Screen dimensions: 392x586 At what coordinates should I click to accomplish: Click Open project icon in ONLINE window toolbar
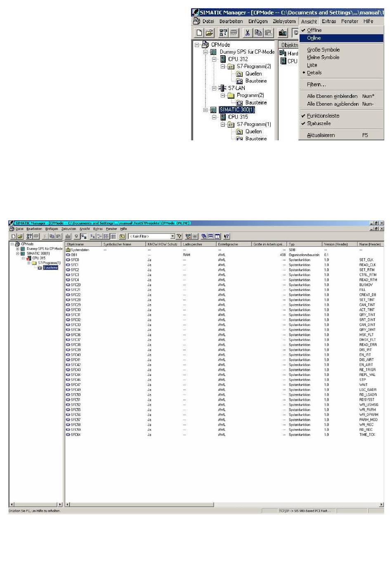pos(20,236)
